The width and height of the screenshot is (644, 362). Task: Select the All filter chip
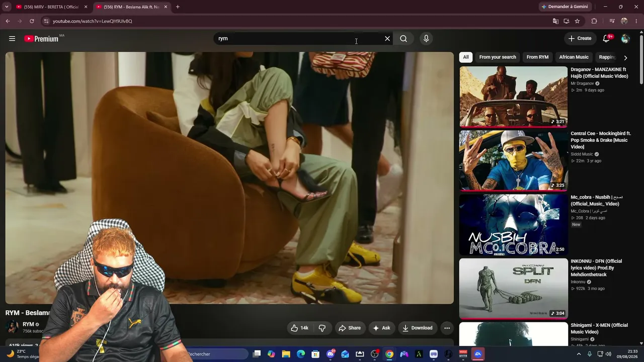[x=466, y=57]
